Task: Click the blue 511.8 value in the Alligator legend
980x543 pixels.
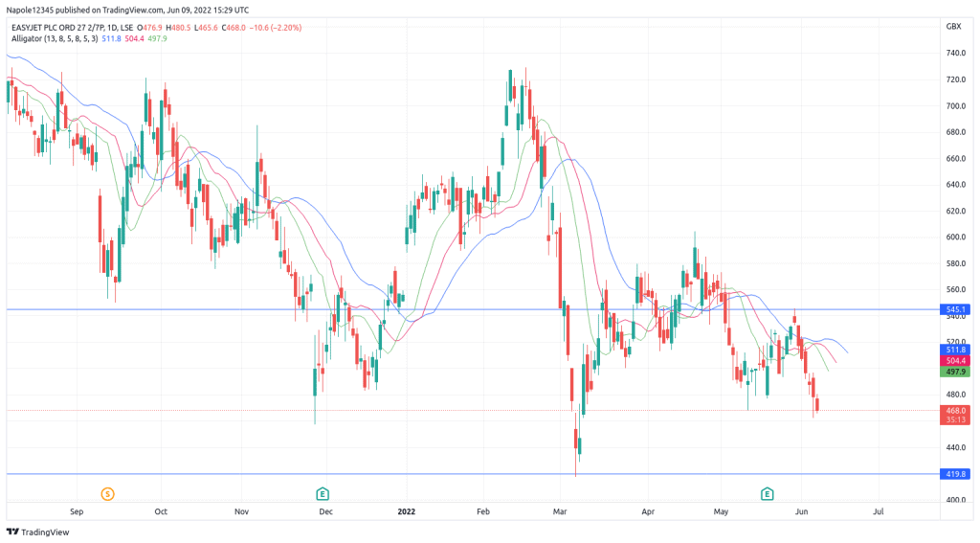Action: (111, 38)
